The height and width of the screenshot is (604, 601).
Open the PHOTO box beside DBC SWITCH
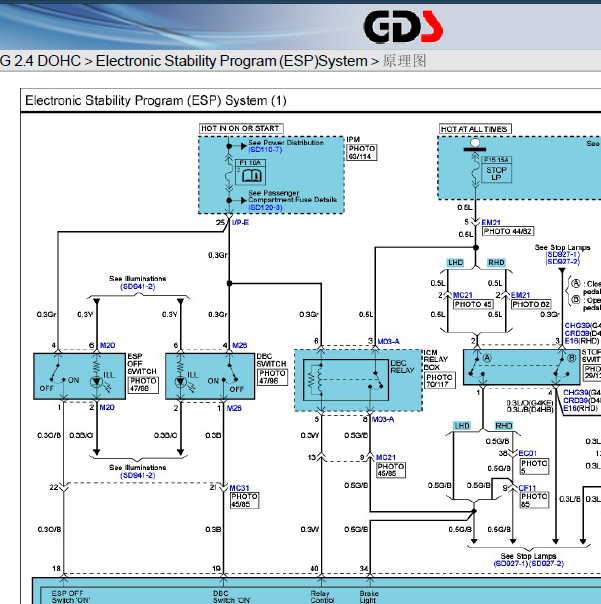click(x=272, y=377)
